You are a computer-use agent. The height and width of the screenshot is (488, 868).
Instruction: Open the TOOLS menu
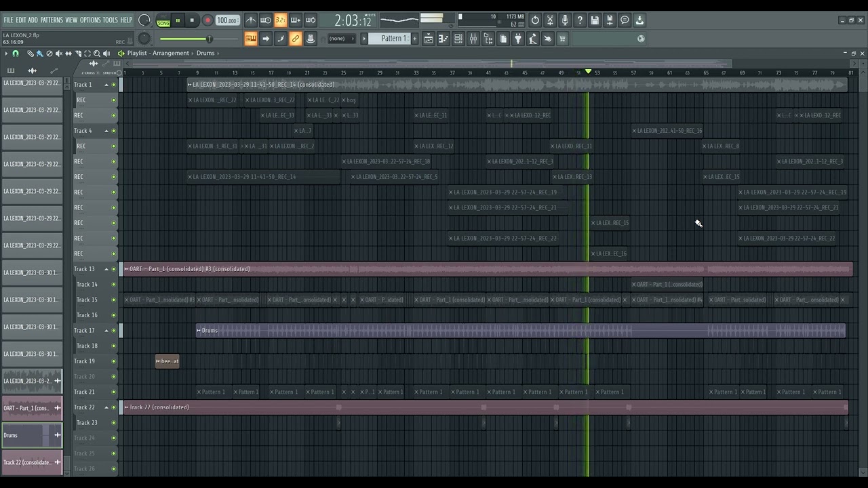click(111, 20)
